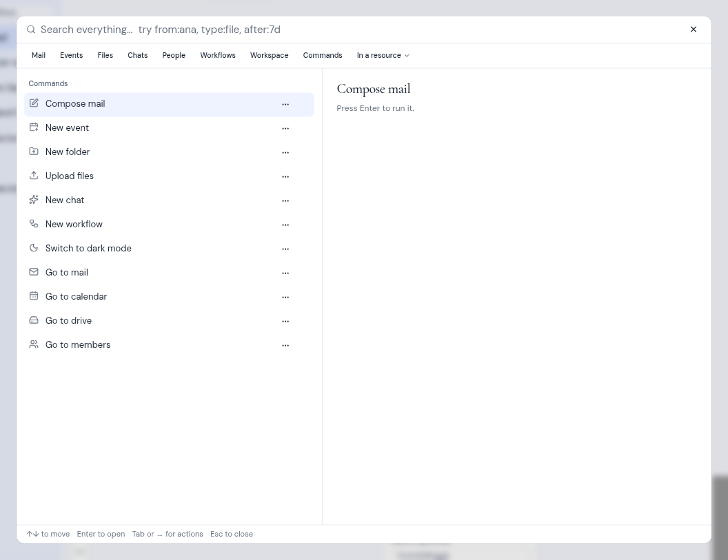
Task: Click the Go to calendar icon
Action: point(34,296)
